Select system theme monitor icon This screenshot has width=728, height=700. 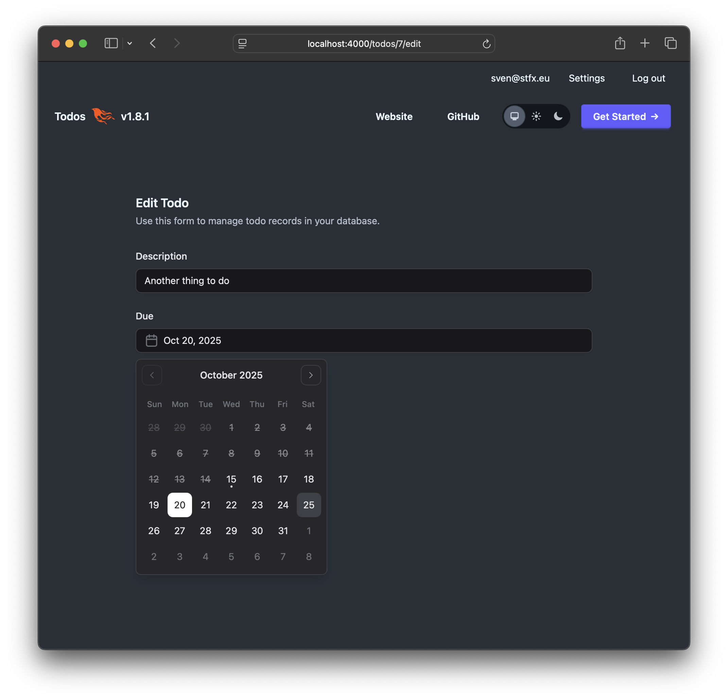515,116
